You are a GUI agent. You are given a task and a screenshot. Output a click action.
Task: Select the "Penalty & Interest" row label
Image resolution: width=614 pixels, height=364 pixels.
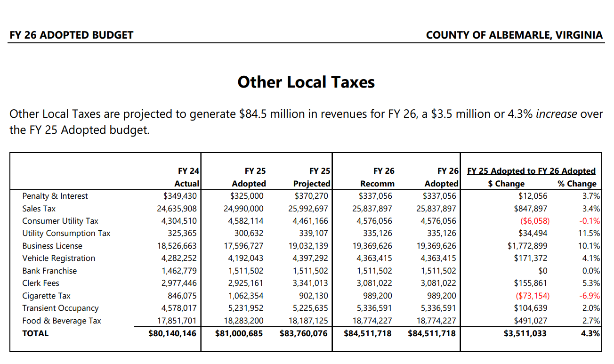pyautogui.click(x=55, y=196)
